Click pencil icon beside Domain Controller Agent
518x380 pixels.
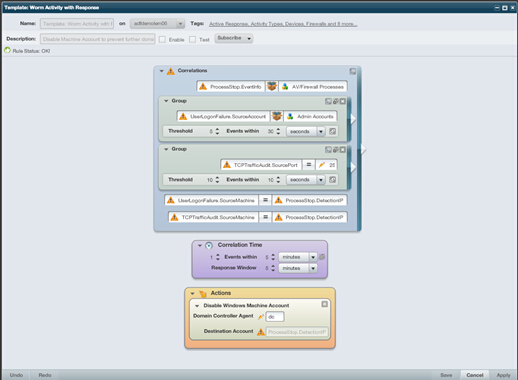coord(261,316)
